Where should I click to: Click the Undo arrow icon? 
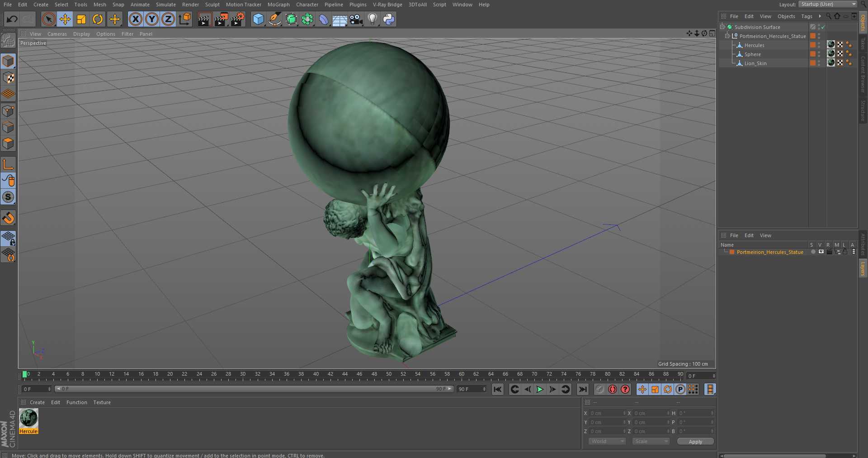[12, 19]
